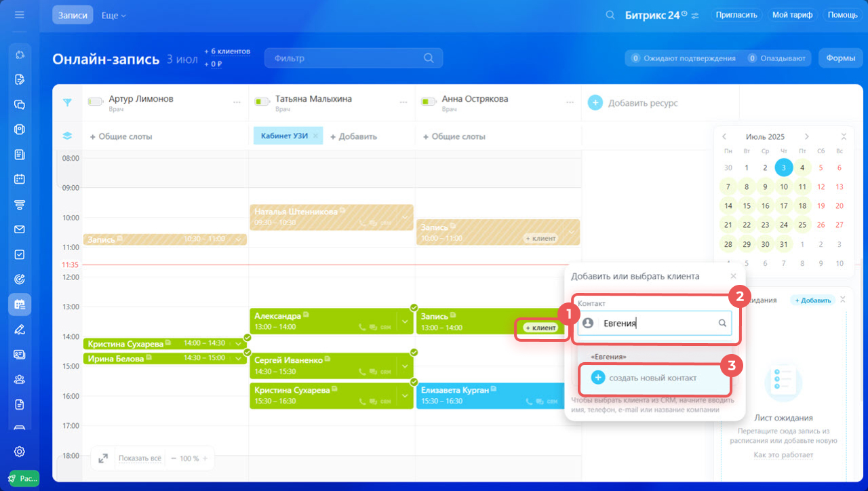
Task: Decrease schedule zoom with minus
Action: point(174,458)
